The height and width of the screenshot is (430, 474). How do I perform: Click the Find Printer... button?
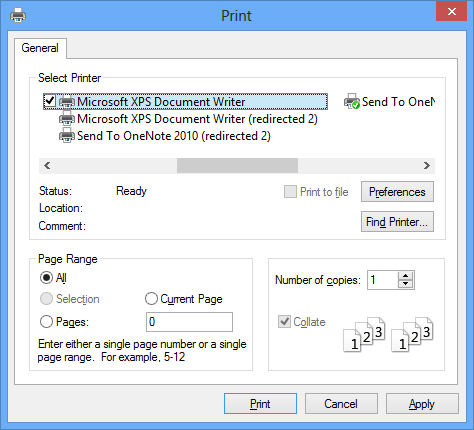tap(397, 222)
